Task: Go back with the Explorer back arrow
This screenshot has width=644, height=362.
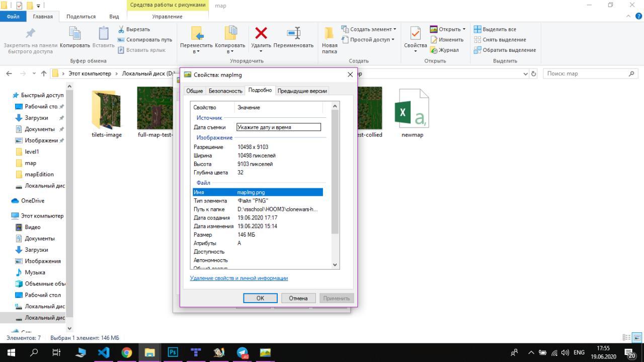Action: [9, 74]
